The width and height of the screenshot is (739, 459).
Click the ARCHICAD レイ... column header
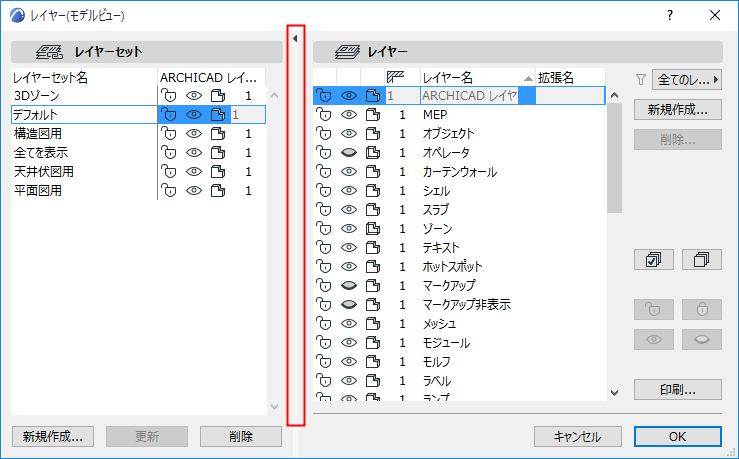tap(211, 77)
